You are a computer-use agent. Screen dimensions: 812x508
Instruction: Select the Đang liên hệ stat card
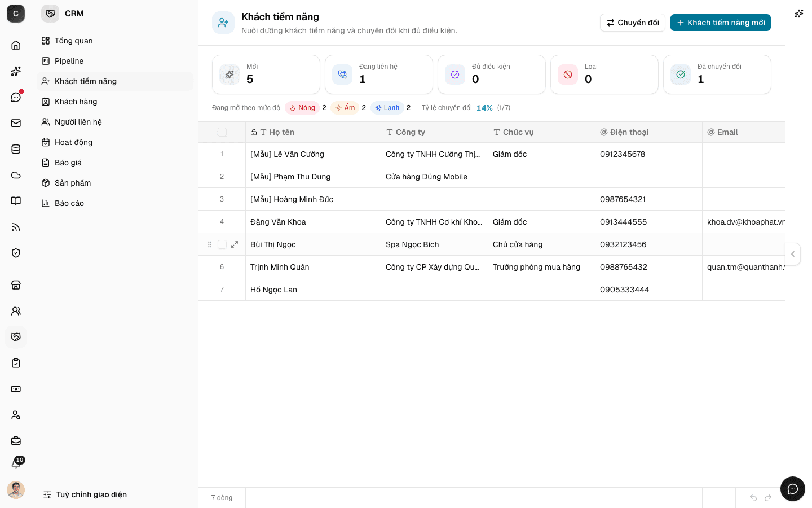(x=379, y=75)
